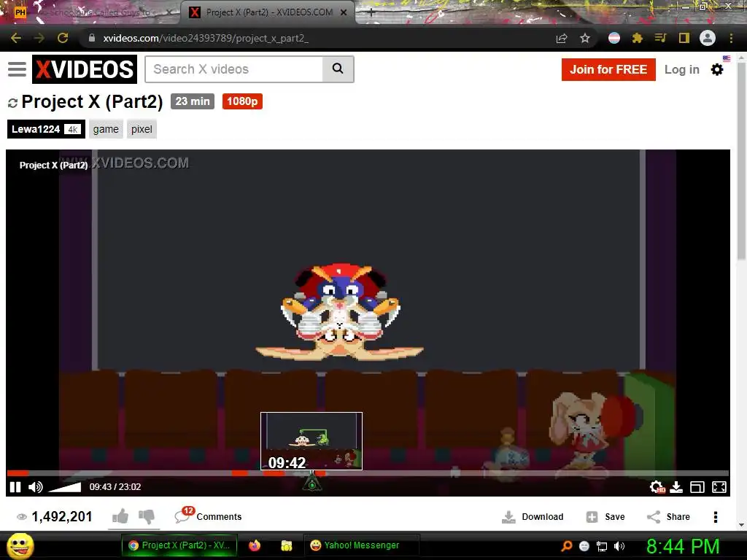The width and height of the screenshot is (747, 560).
Task: Open the Extensions puzzle piece menu
Action: tap(638, 38)
